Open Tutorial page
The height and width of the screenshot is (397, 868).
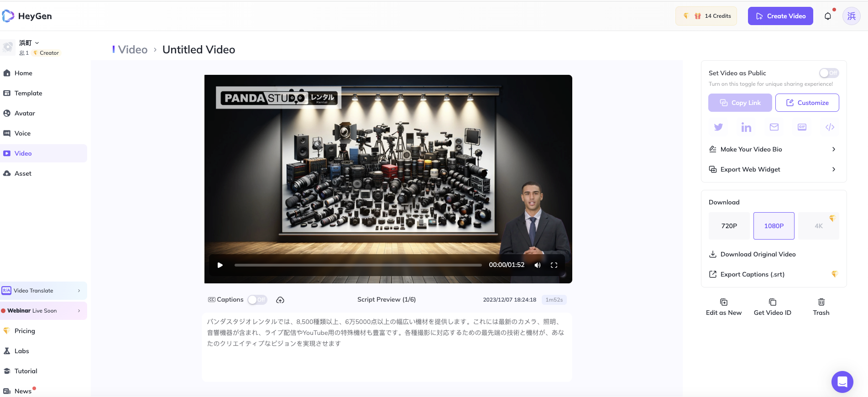pyautogui.click(x=43, y=371)
